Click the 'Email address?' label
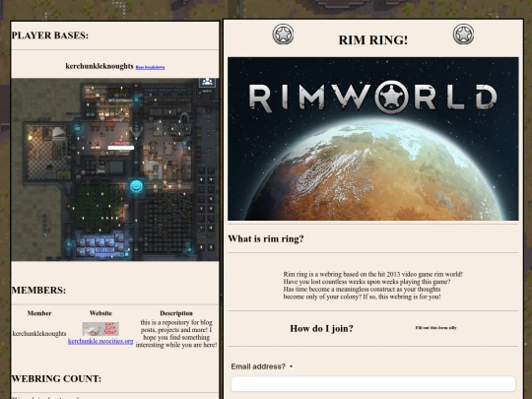 [x=258, y=366]
